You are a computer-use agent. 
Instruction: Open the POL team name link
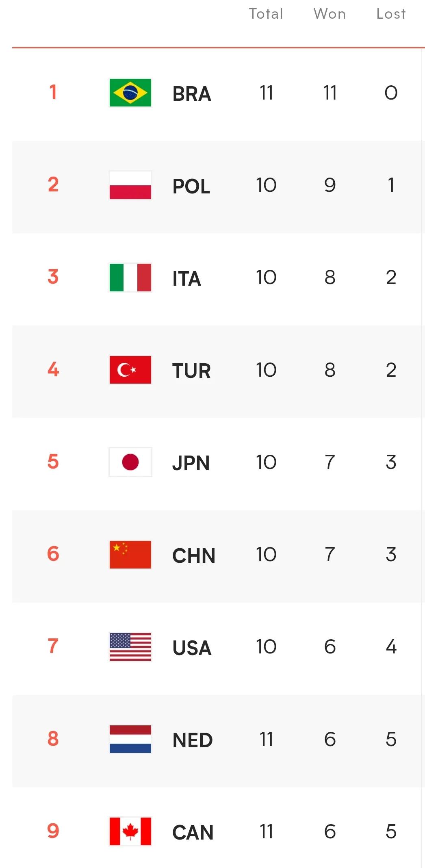[x=191, y=187]
